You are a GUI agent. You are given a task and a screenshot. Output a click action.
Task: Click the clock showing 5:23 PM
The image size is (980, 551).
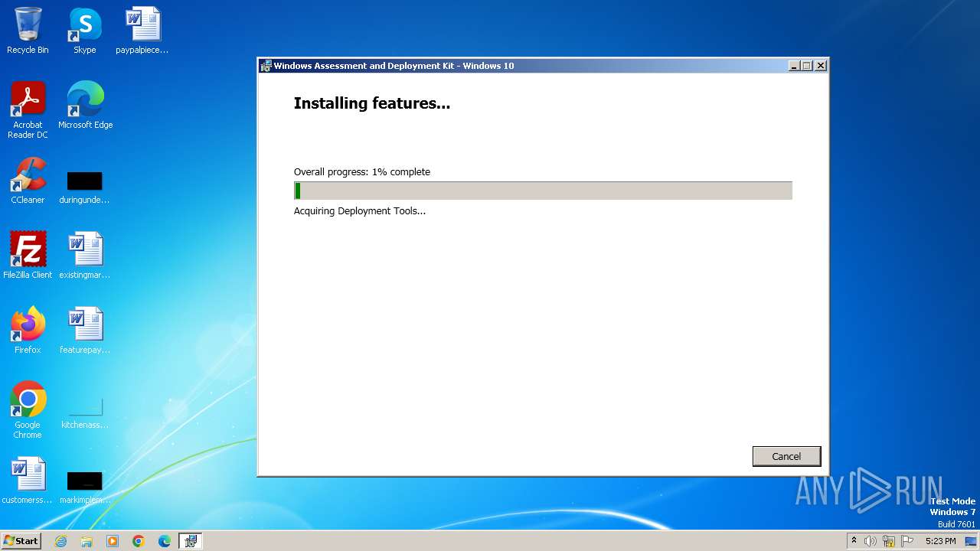point(940,541)
